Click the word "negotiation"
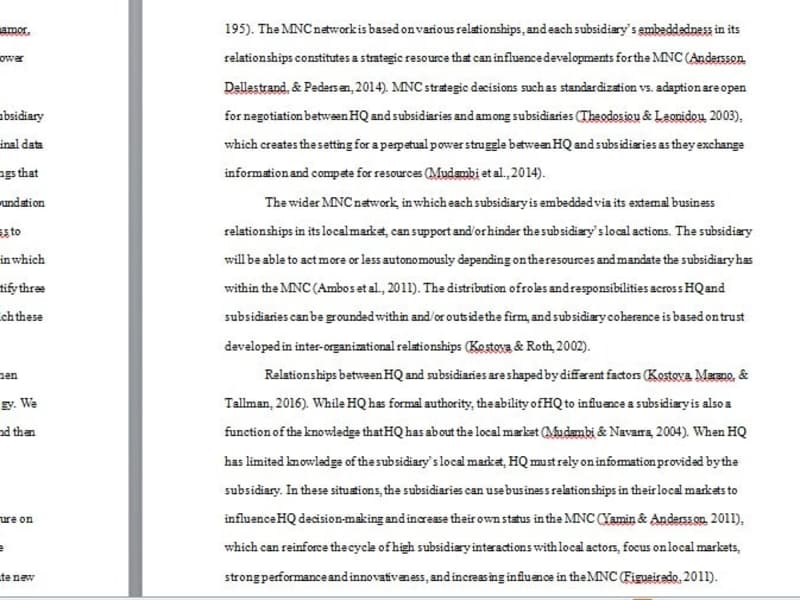The height and width of the screenshot is (600, 800). 273,116
